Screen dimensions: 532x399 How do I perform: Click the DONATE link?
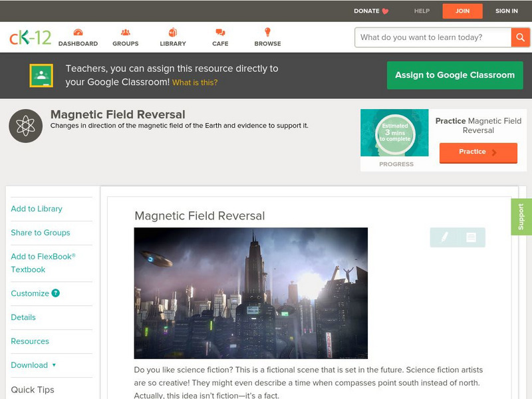pyautogui.click(x=366, y=11)
